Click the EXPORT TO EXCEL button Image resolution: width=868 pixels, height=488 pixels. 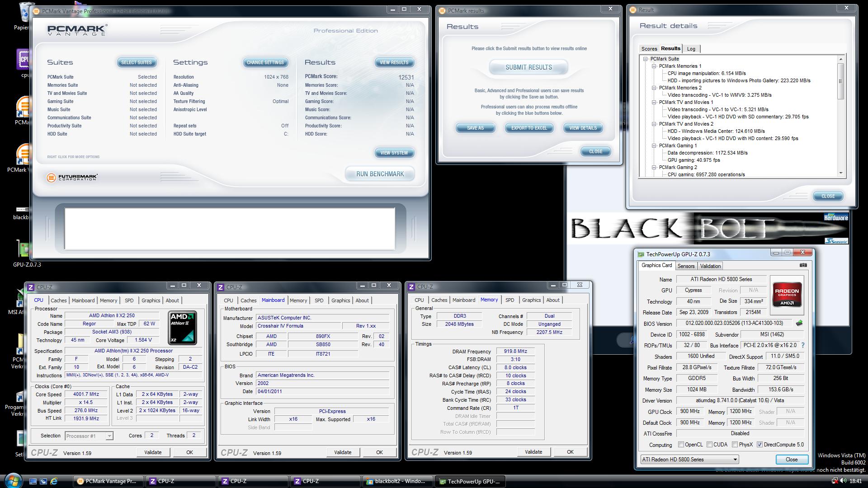pyautogui.click(x=529, y=128)
